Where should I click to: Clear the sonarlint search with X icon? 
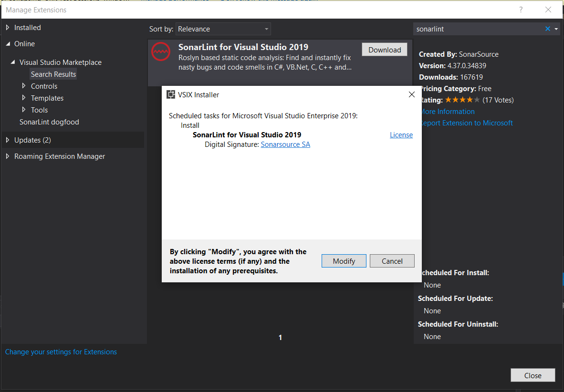547,29
